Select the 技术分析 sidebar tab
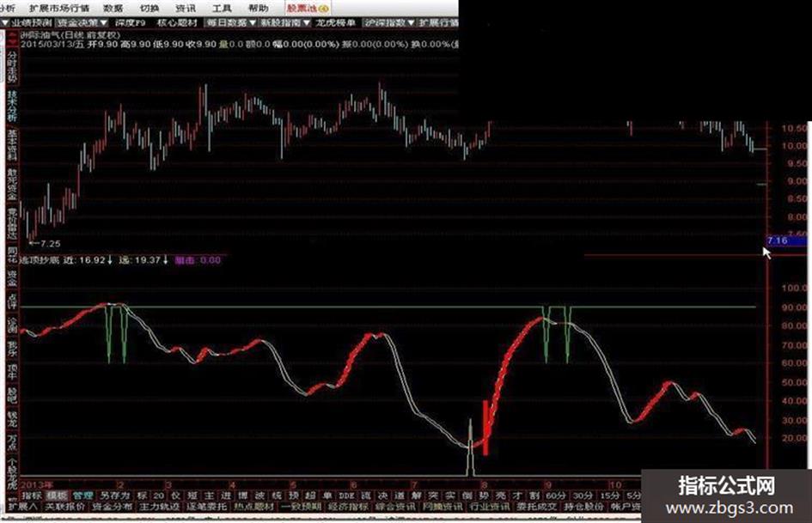This screenshot has width=812, height=523. tap(11, 106)
